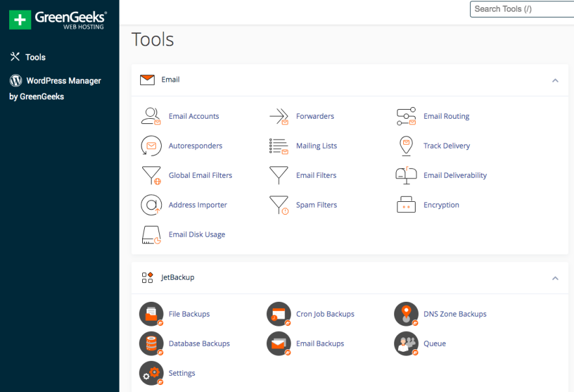
Task: Select the Forwarders arrow icon
Action: click(279, 116)
